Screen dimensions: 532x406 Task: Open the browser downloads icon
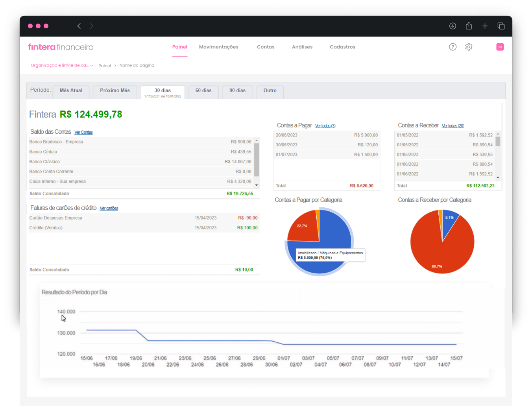pyautogui.click(x=453, y=26)
